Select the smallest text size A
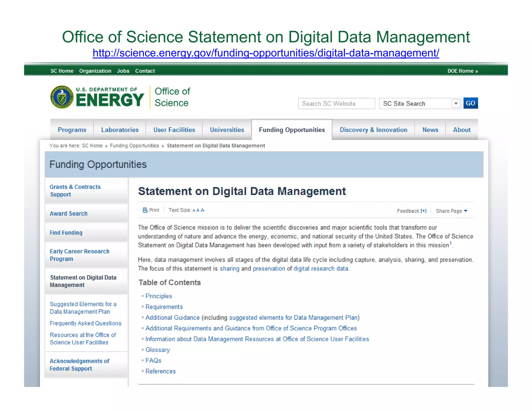532x411 pixels. (x=194, y=211)
